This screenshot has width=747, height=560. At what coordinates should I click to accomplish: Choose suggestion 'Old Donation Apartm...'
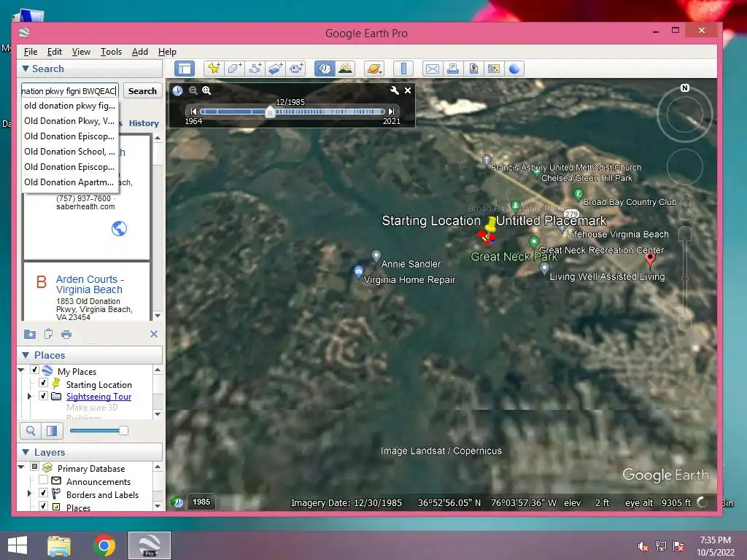point(69,182)
